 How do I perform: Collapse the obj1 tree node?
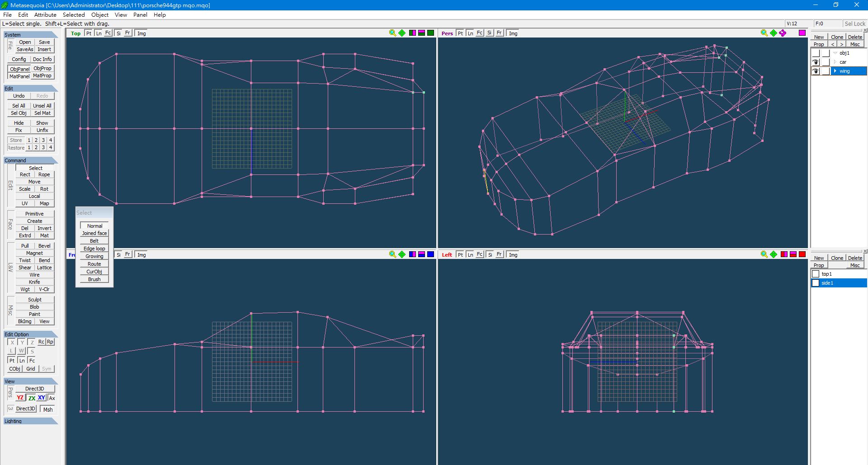[x=835, y=53]
